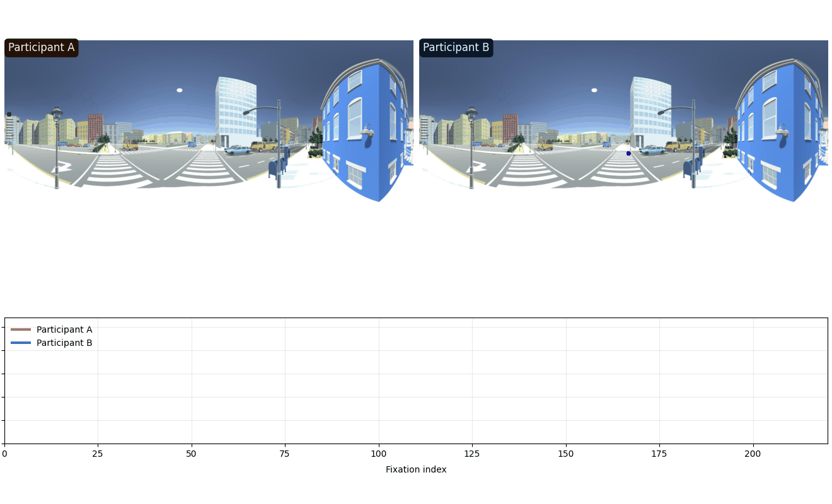Click the Fixation index axis label
The width and height of the screenshot is (832, 504).
(x=416, y=469)
